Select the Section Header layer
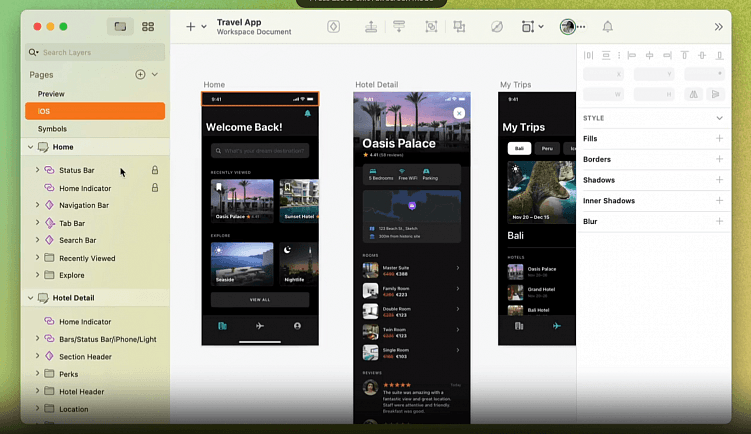 pyautogui.click(x=95, y=357)
